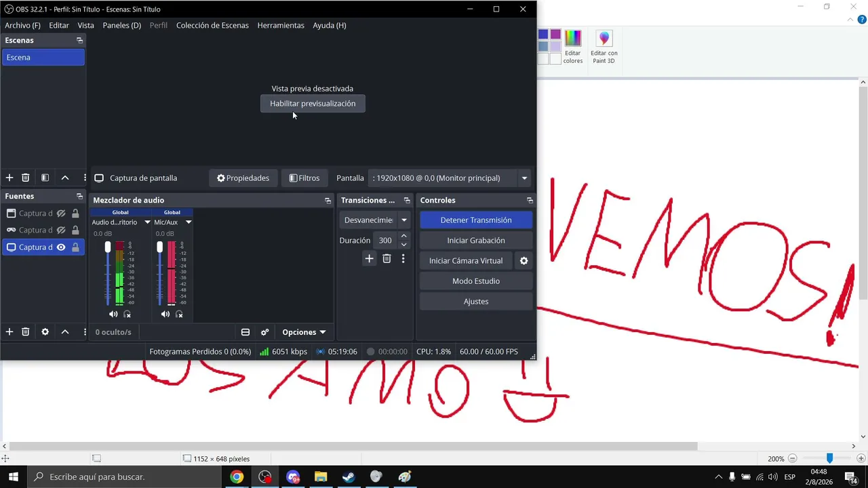868x488 pixels.
Task: Open Steam from the taskbar
Action: (348, 476)
